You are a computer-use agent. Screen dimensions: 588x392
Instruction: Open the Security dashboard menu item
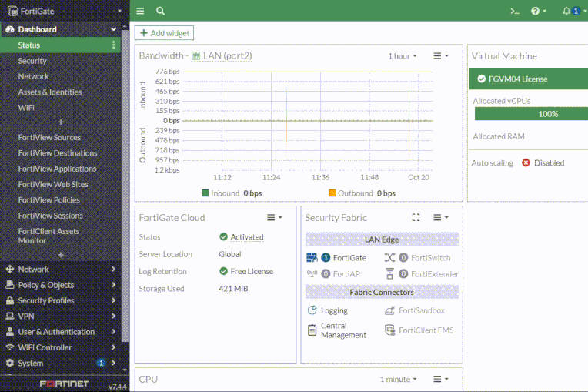pos(32,61)
